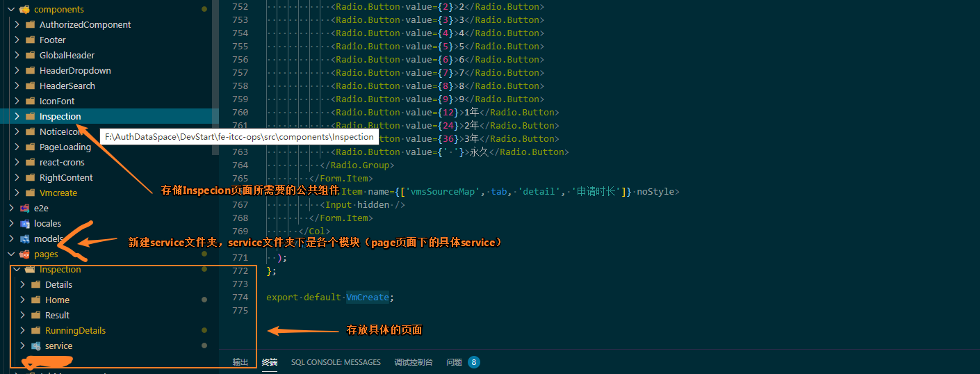Image resolution: width=980 pixels, height=374 pixels.
Task: Select the react-crons folder label
Action: pos(62,162)
